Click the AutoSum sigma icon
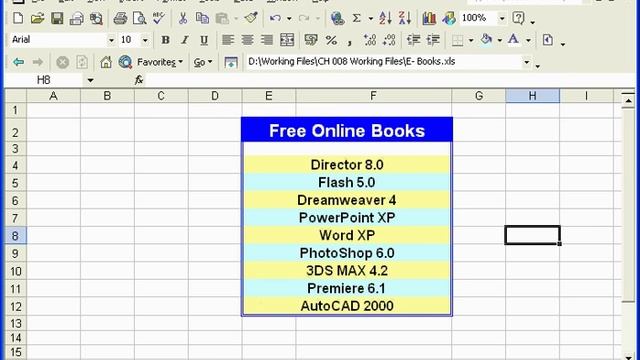 coord(357,18)
